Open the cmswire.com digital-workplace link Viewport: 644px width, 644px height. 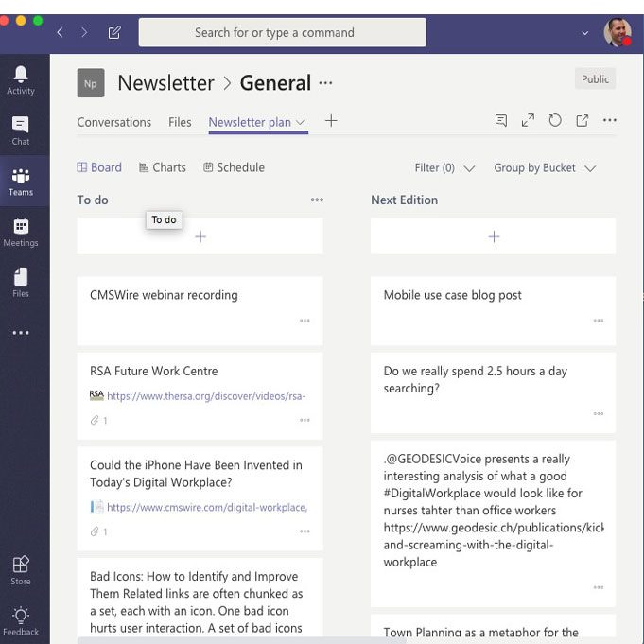pyautogui.click(x=207, y=507)
